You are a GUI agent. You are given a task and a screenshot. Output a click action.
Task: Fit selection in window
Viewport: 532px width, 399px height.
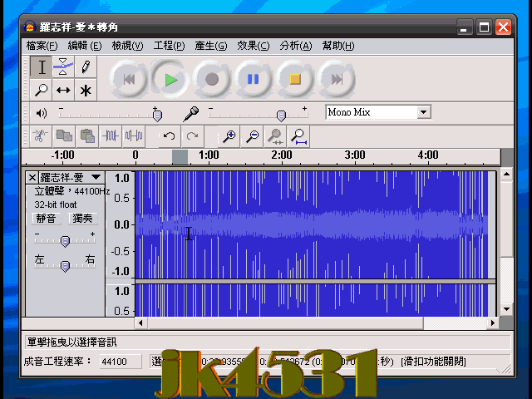(x=275, y=136)
